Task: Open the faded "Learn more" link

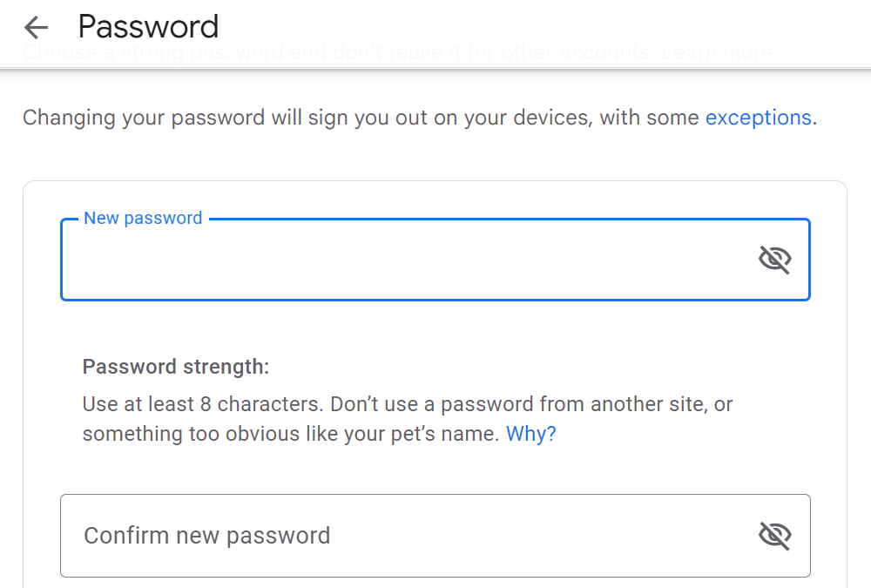Action: (717, 52)
